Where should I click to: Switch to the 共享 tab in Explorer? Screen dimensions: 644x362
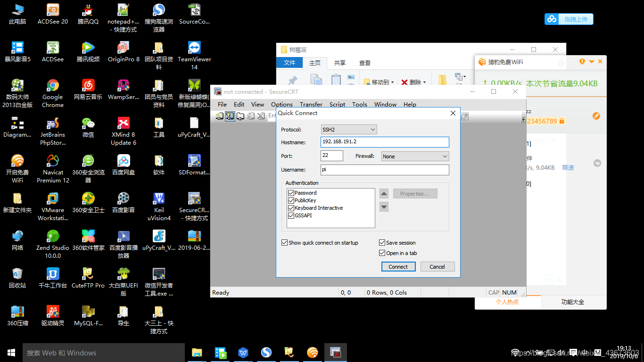pos(339,63)
